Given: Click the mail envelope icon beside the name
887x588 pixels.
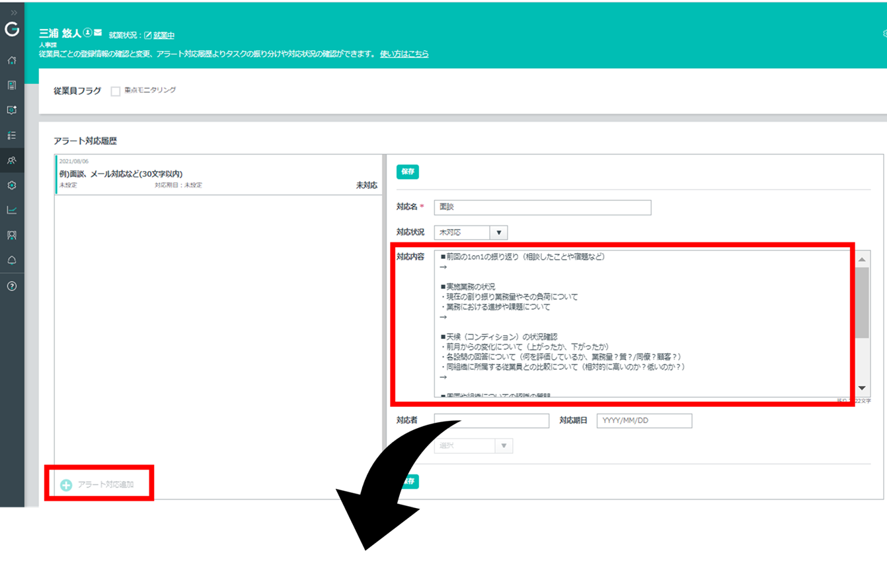Looking at the screenshot, I should point(98,32).
